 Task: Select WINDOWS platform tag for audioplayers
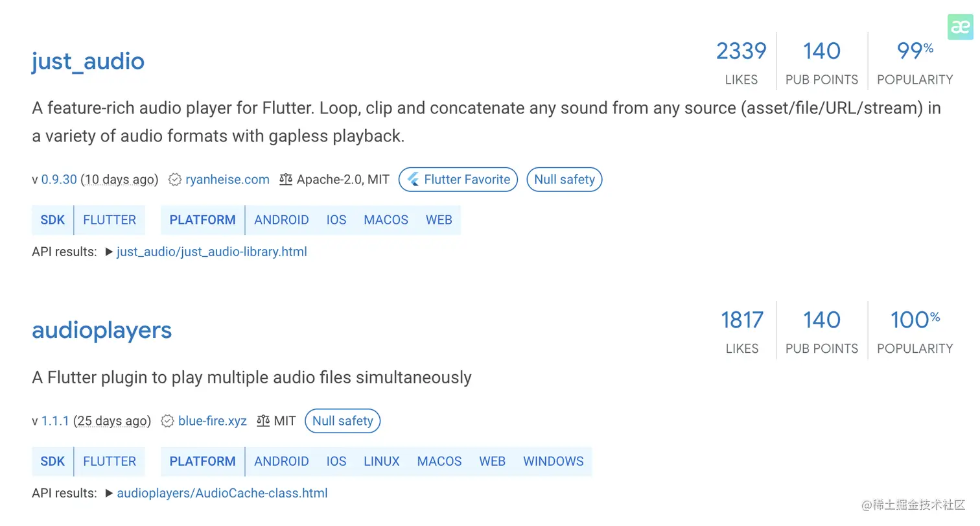point(553,461)
